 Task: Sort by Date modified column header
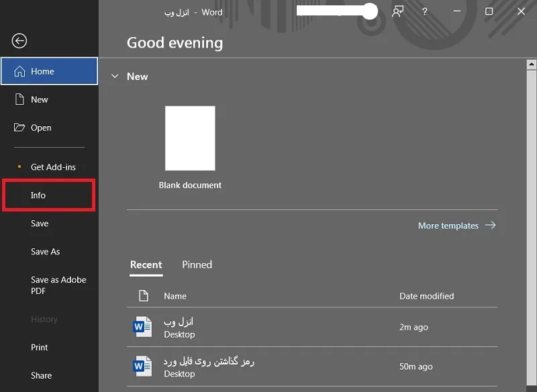(427, 296)
